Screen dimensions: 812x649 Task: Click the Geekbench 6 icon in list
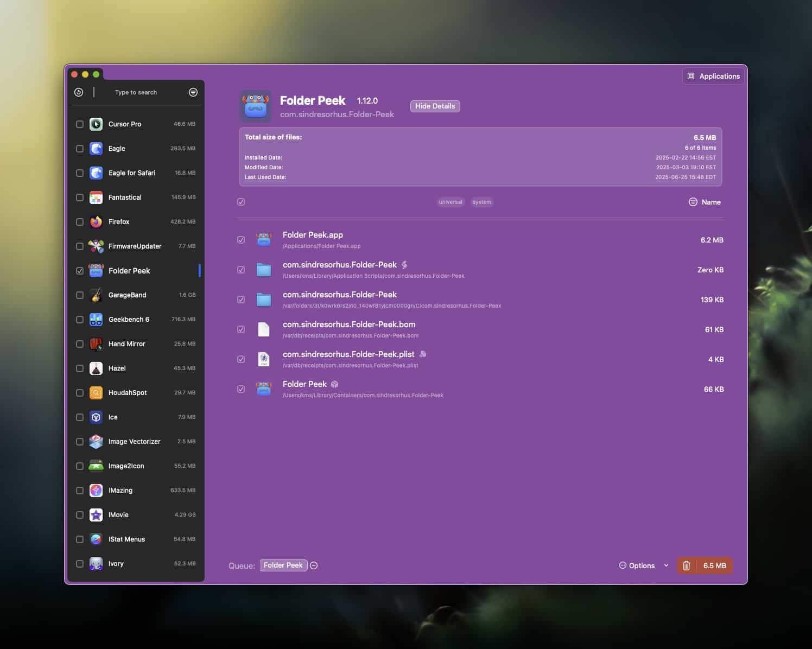96,320
